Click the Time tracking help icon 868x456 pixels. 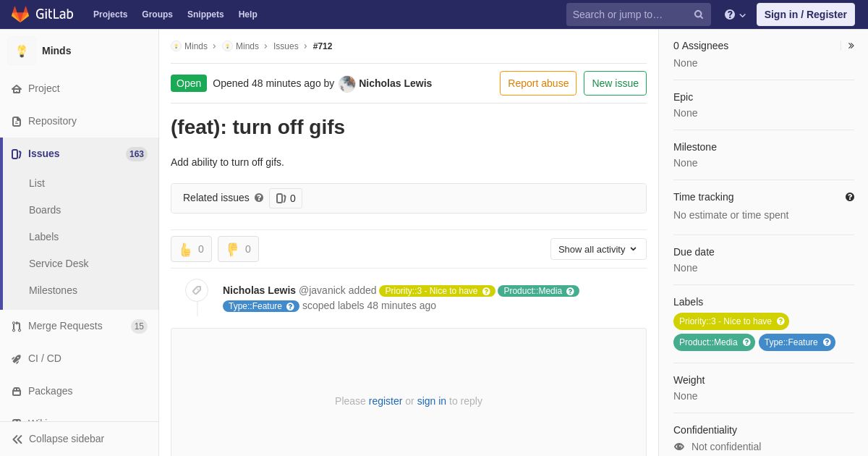tap(850, 197)
